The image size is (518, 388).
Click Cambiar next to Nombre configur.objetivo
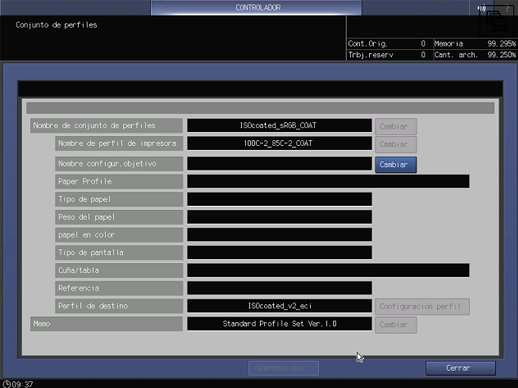[x=396, y=165]
